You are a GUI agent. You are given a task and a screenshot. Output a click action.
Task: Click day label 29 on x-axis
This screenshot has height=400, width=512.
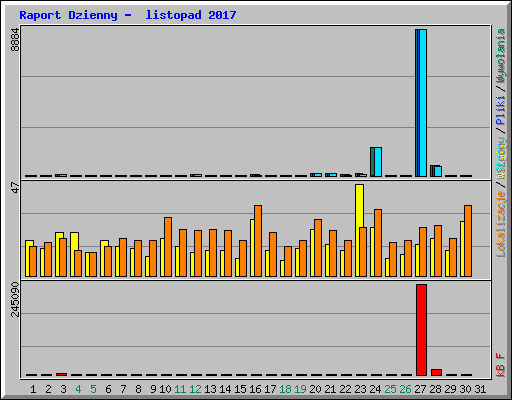(x=450, y=389)
